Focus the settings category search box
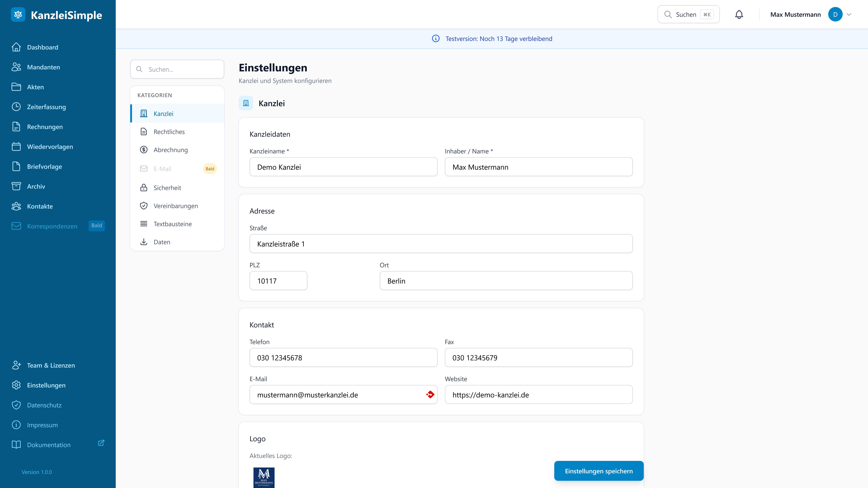The width and height of the screenshot is (868, 488). pyautogui.click(x=177, y=69)
